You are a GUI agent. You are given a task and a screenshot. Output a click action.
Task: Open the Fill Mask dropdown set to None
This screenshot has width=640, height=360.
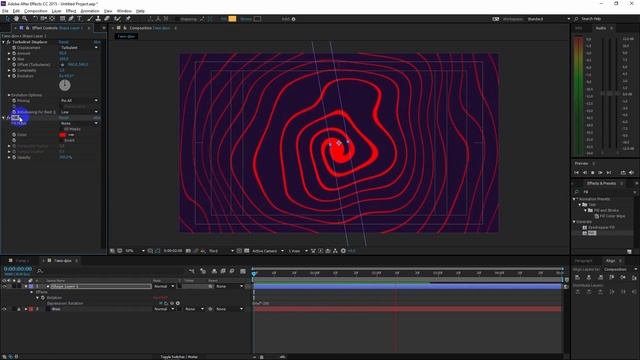click(80, 123)
